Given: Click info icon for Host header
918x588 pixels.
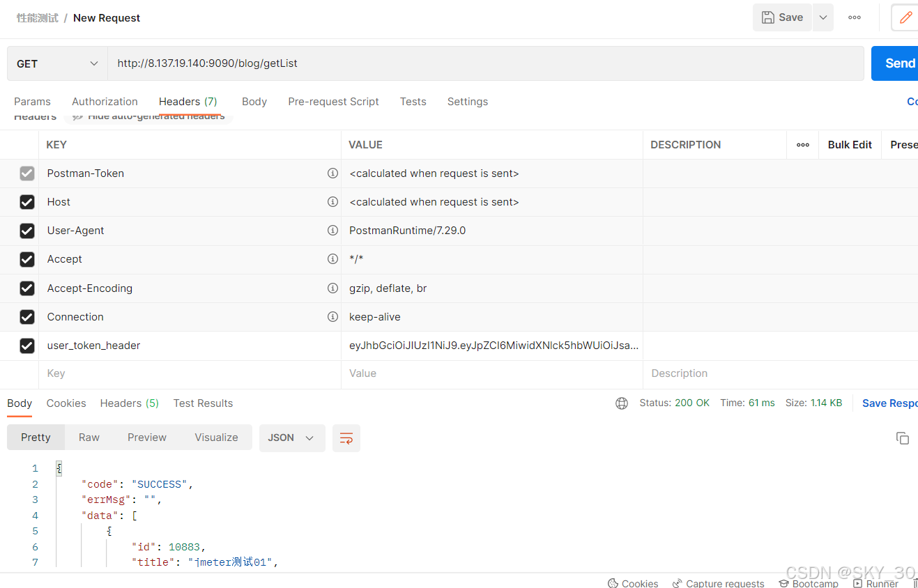Looking at the screenshot, I should coord(332,202).
